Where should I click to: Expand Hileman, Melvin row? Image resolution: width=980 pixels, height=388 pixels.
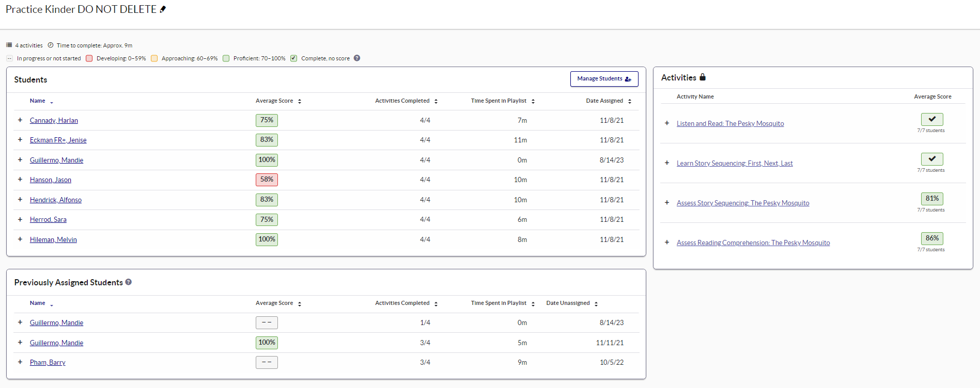pyautogui.click(x=20, y=239)
